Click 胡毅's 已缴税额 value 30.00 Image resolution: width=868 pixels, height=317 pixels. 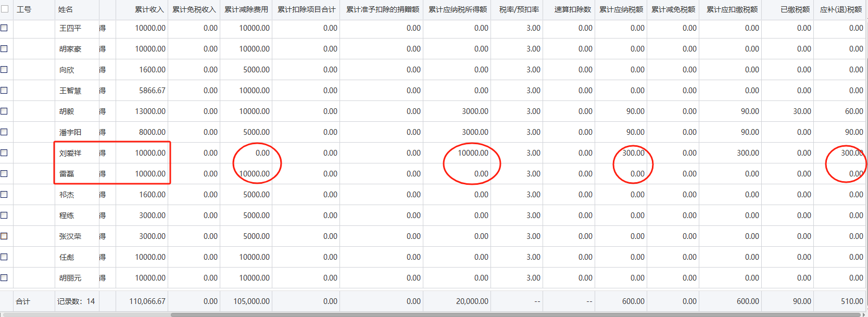[x=802, y=111]
